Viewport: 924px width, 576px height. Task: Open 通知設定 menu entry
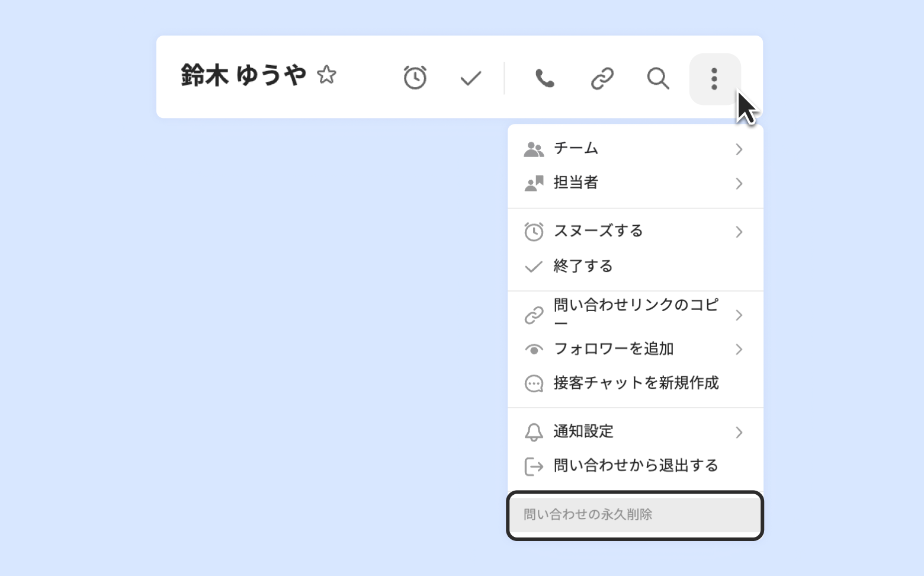coord(583,431)
